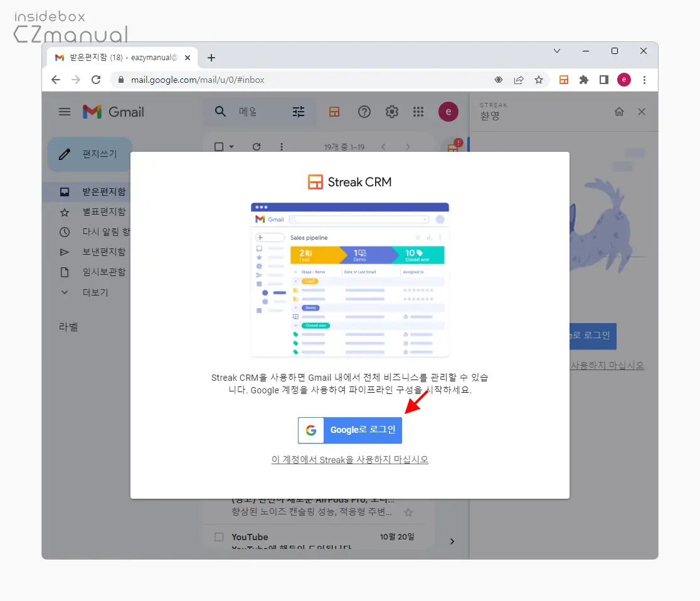Click the link declining Streak on this account
700x601 pixels.
coord(349,459)
